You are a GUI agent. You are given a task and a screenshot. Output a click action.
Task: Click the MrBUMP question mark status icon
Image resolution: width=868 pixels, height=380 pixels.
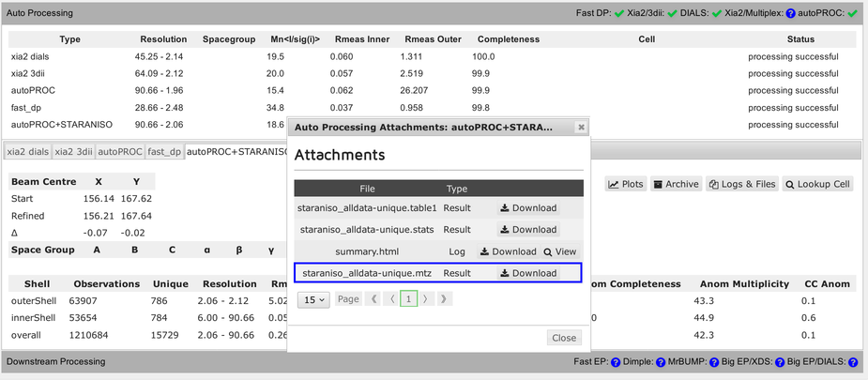click(x=712, y=362)
